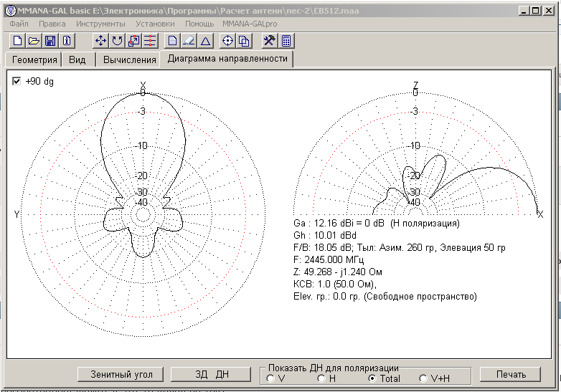Click the Зенитный угол button
The width and height of the screenshot is (561, 392).
point(121,374)
